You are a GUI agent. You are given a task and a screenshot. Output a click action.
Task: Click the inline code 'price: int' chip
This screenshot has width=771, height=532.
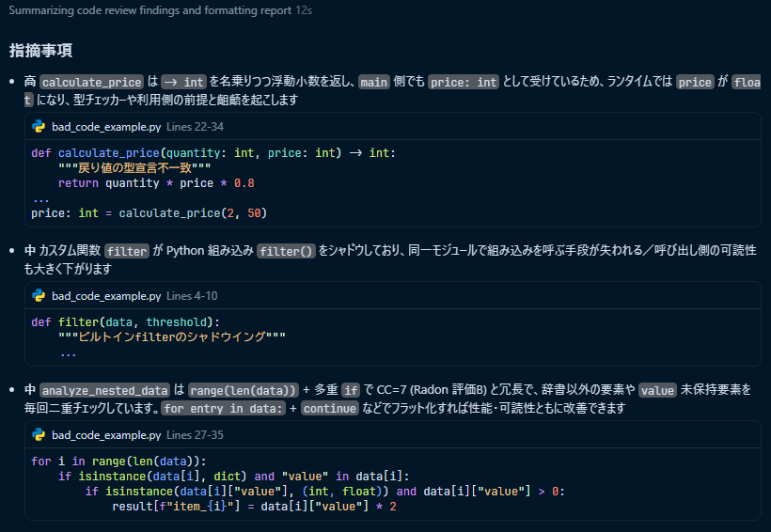point(464,82)
